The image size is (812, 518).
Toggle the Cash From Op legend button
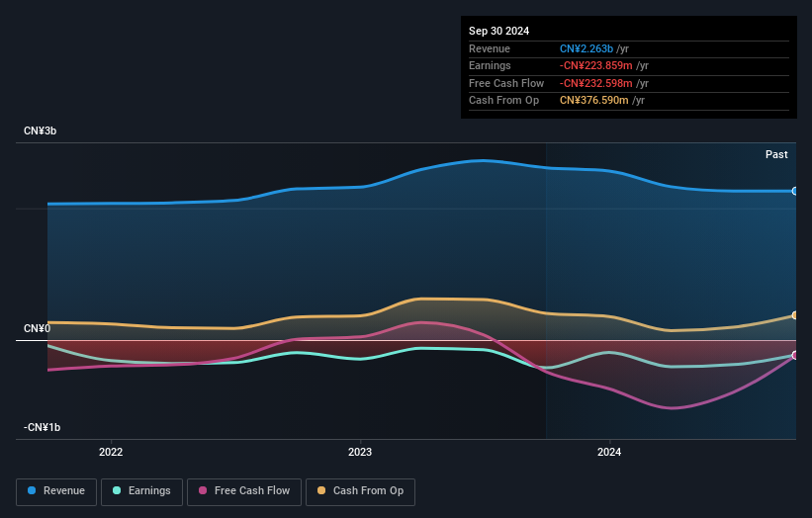pos(360,491)
